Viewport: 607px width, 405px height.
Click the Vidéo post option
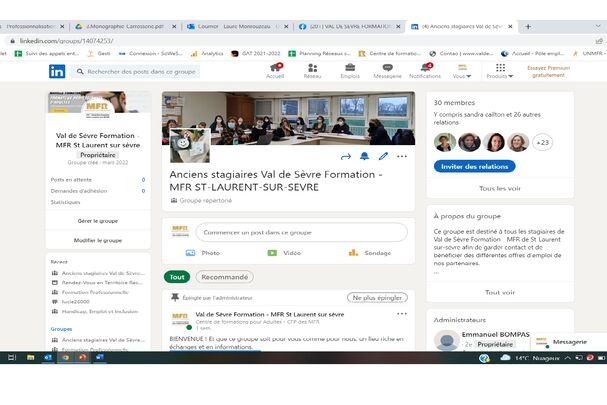[x=284, y=253]
